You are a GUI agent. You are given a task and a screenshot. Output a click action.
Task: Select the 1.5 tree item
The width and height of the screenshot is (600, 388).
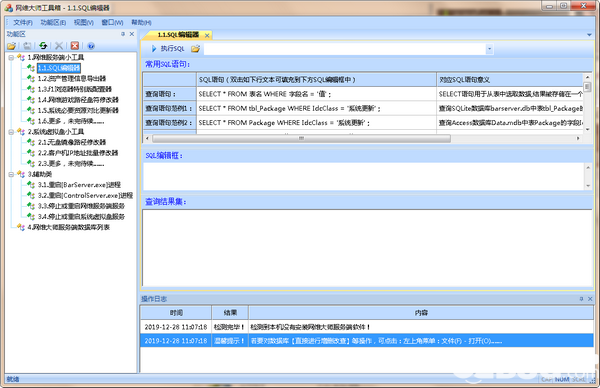[78, 111]
